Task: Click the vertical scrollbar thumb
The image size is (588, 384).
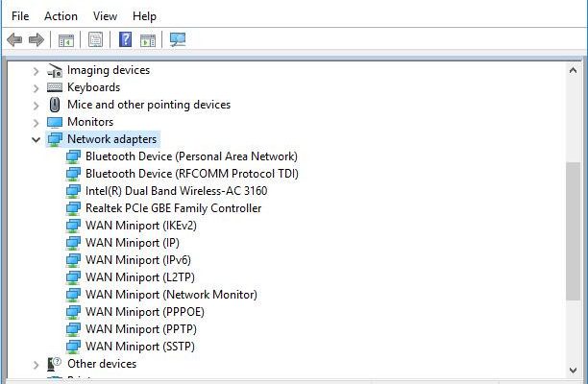Action: 574,230
